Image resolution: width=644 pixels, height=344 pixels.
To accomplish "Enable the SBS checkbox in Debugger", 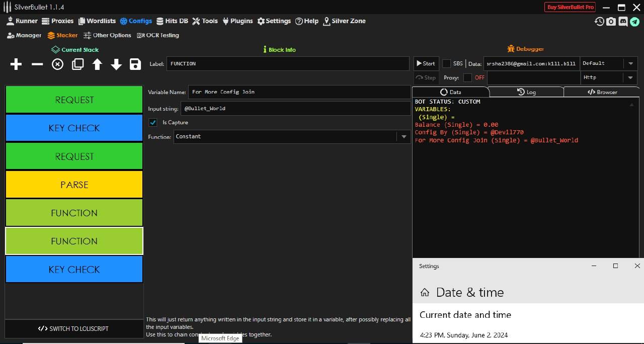I will pos(446,63).
